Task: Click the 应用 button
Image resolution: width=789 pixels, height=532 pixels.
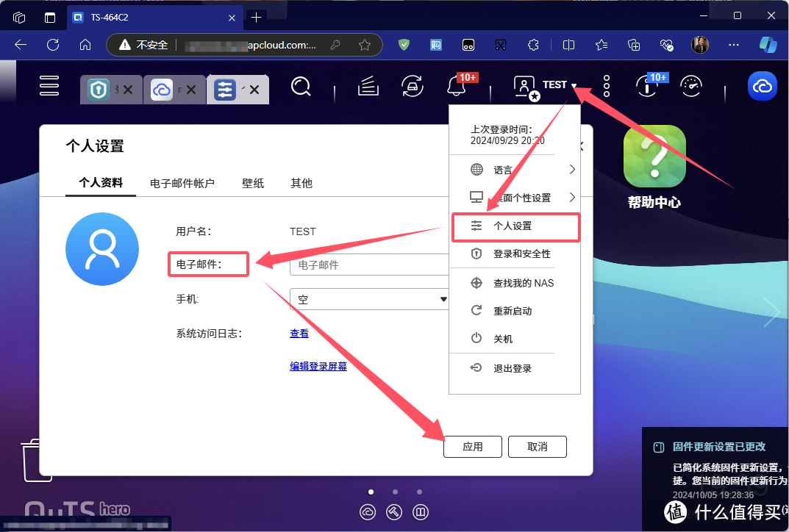Action: tap(473, 446)
